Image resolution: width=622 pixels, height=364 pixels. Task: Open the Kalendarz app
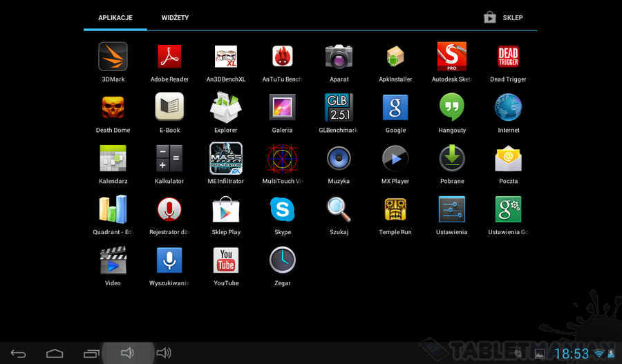click(x=113, y=158)
